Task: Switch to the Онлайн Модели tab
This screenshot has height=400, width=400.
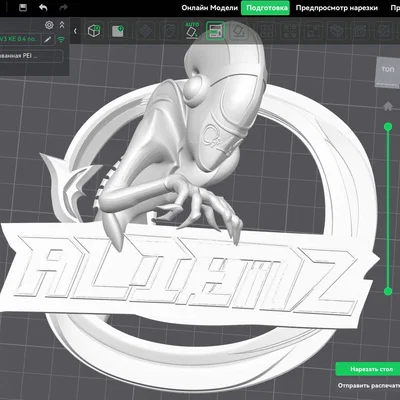Action: pos(210,8)
